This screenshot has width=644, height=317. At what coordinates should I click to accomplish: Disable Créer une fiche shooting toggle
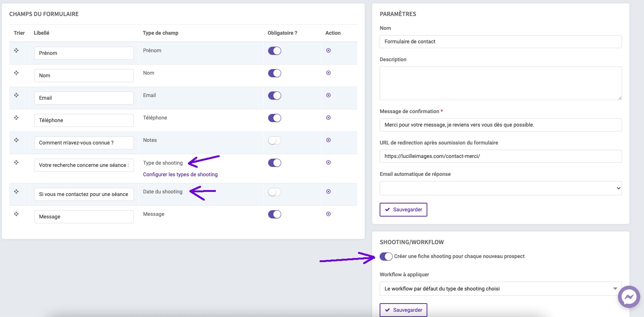point(386,257)
